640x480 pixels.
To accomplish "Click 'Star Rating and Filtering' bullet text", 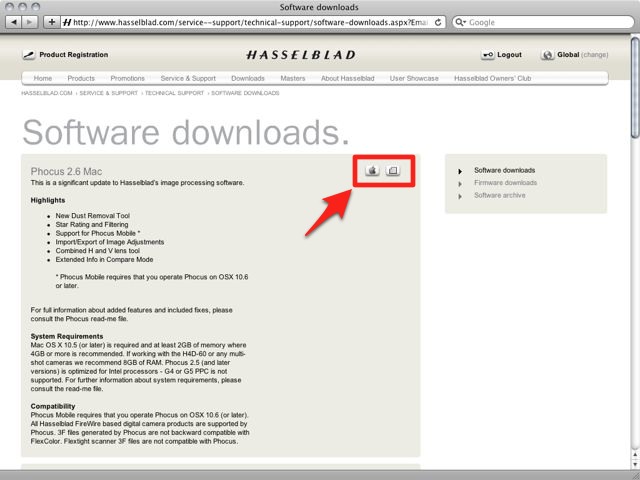I will coord(92,224).
